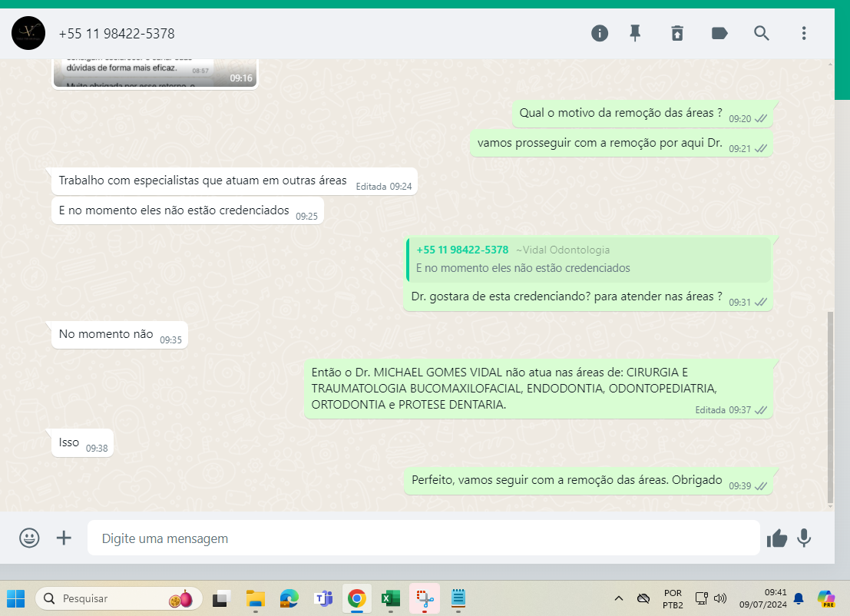The width and height of the screenshot is (850, 616).
Task: Open the clock and date 09:41 09/07/2024
Action: 762,598
